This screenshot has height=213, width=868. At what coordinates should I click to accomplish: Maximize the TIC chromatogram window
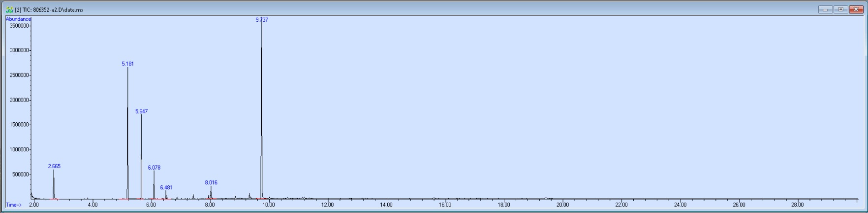(840, 9)
